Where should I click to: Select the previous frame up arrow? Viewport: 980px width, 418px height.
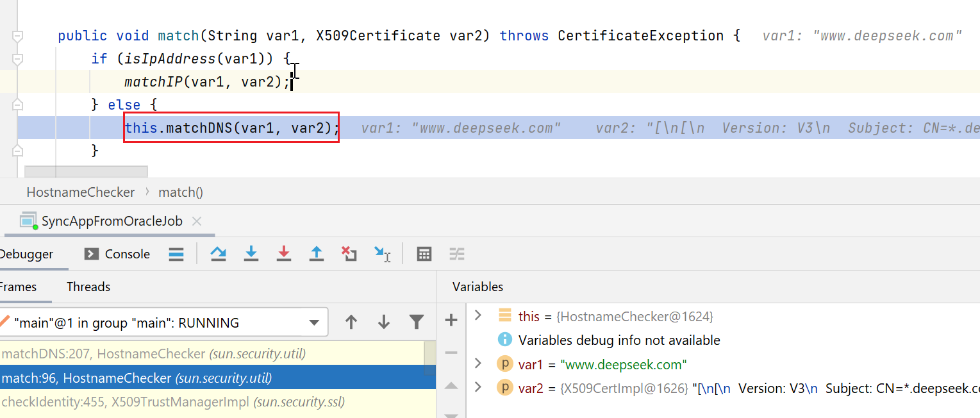click(x=351, y=322)
